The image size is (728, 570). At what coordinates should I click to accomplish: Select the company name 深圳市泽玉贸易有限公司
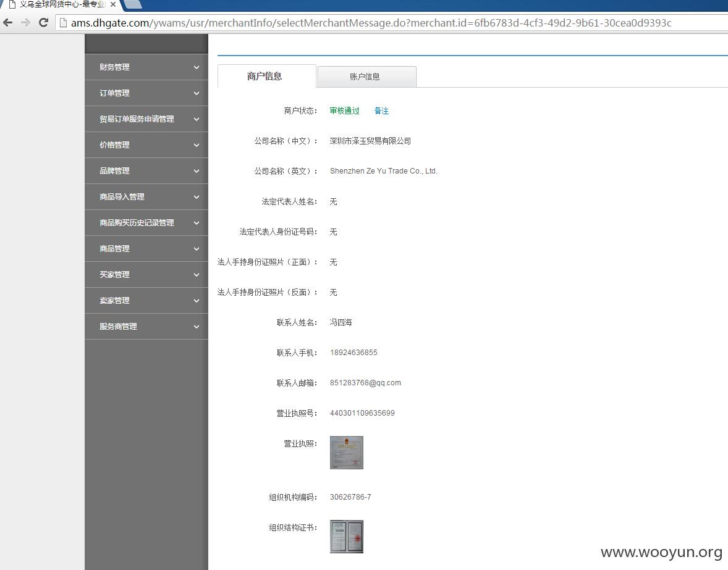[370, 141]
